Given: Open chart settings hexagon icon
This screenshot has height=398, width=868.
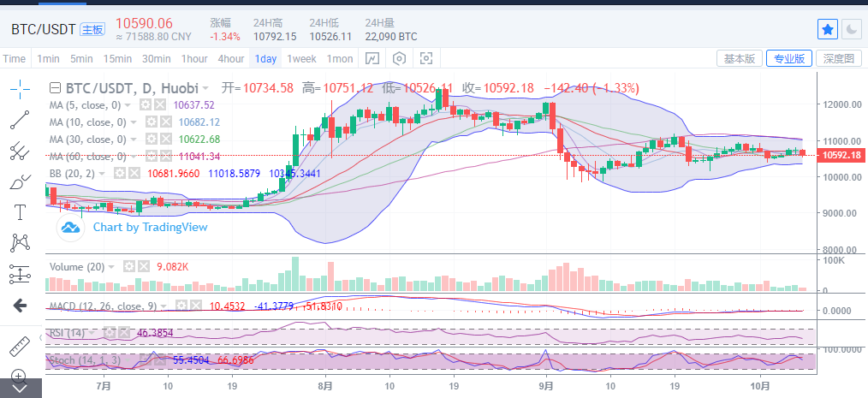Looking at the screenshot, I should click(x=399, y=58).
